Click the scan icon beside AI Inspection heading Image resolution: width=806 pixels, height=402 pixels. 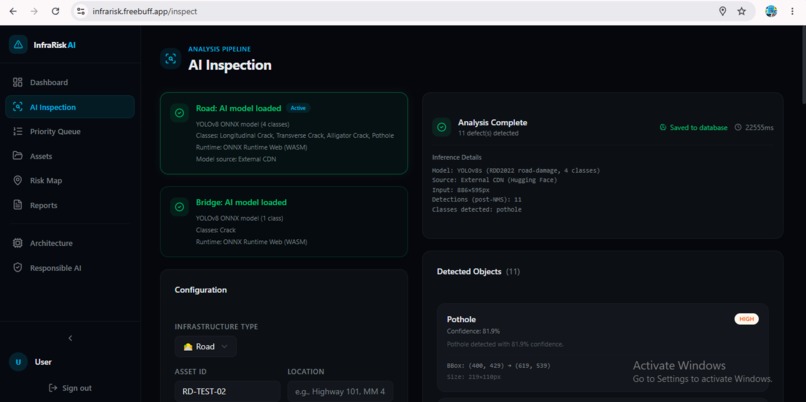point(171,59)
